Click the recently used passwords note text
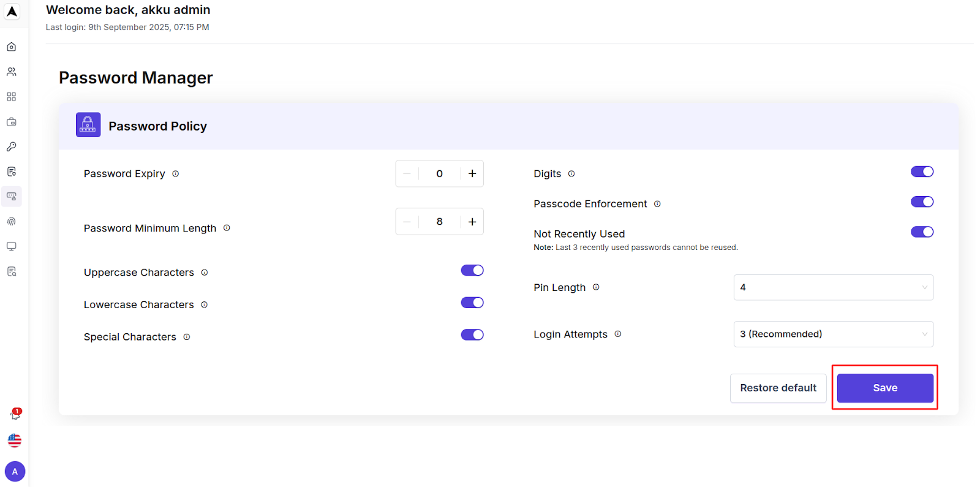Image resolution: width=980 pixels, height=487 pixels. click(636, 247)
